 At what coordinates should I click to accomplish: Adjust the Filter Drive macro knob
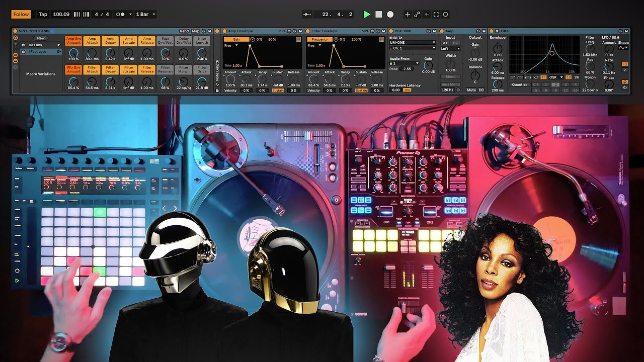click(x=202, y=81)
